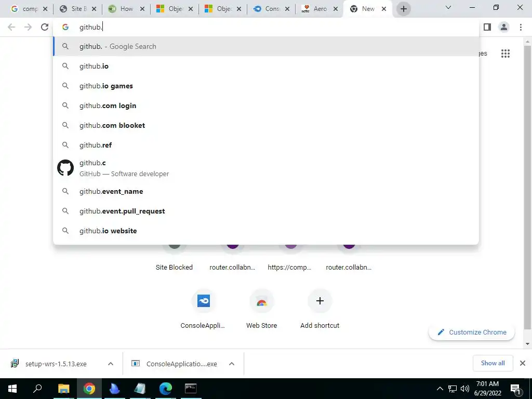The image size is (532, 399).
Task: Pick 'github.io website' suggestion
Action: pos(266,231)
